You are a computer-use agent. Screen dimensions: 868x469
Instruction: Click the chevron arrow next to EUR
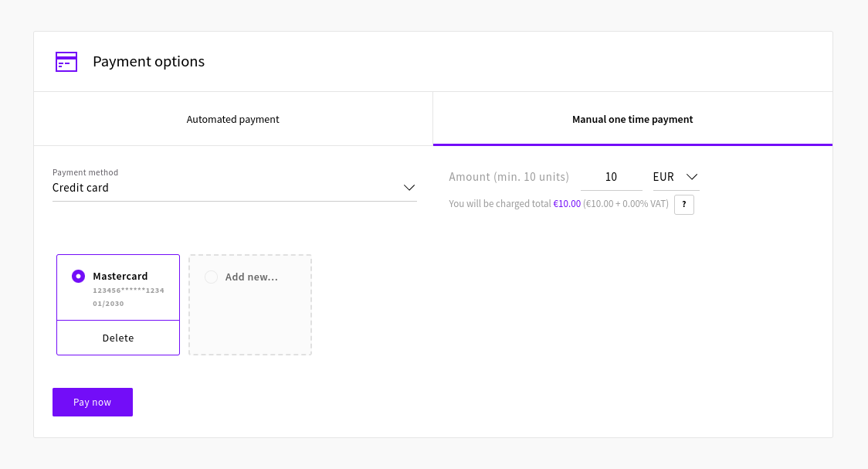692,177
